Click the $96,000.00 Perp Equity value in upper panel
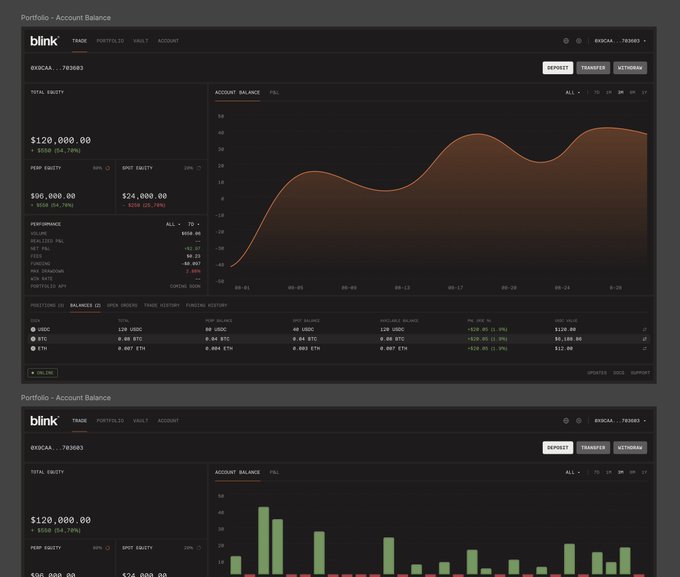 pos(53,196)
